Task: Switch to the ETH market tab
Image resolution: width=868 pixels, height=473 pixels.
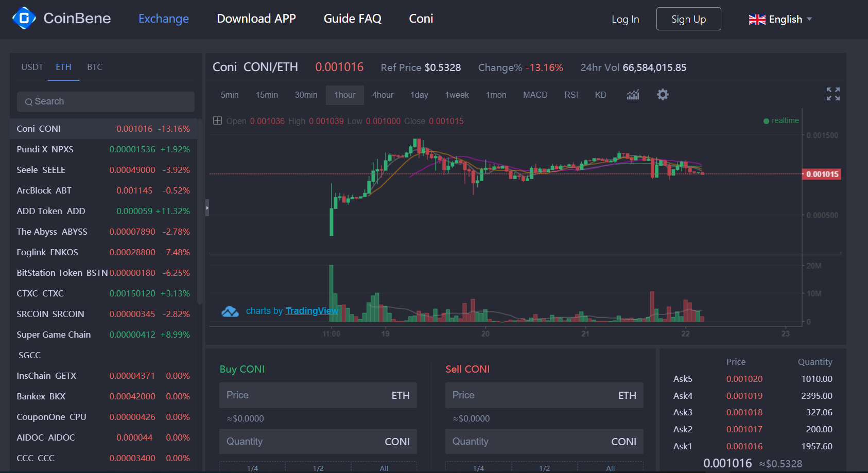Action: [x=64, y=67]
